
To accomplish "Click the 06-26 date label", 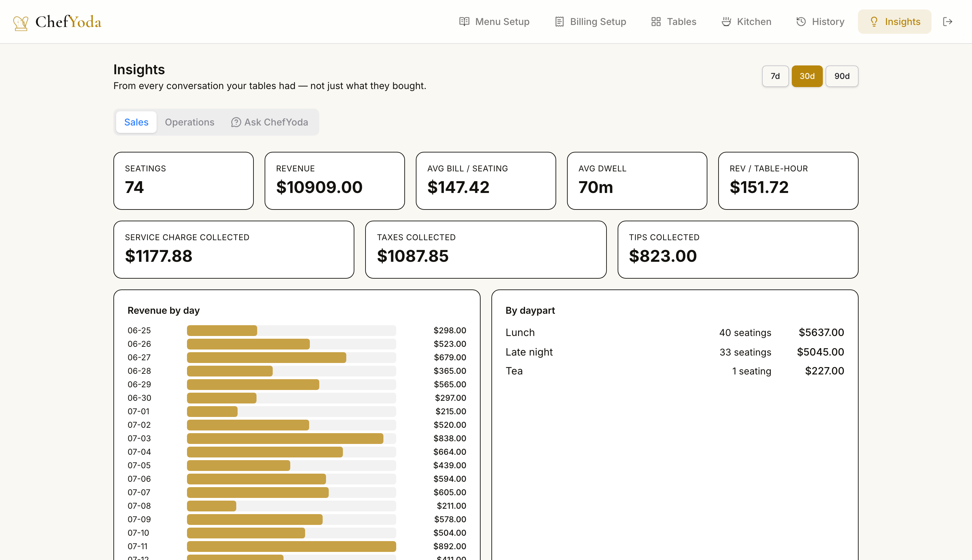I will coord(139,344).
